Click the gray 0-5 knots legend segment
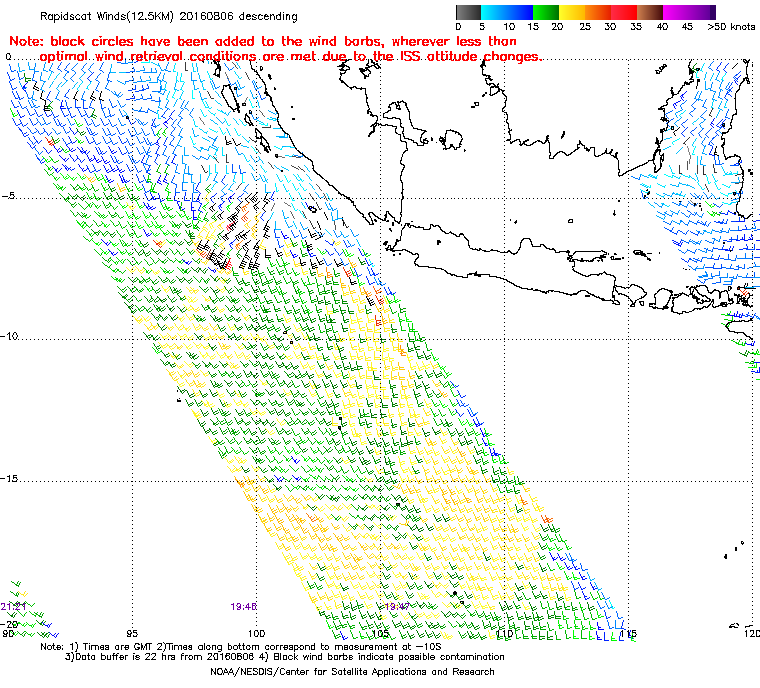Image resolution: width=760 pixels, height=688 pixels. [x=468, y=12]
